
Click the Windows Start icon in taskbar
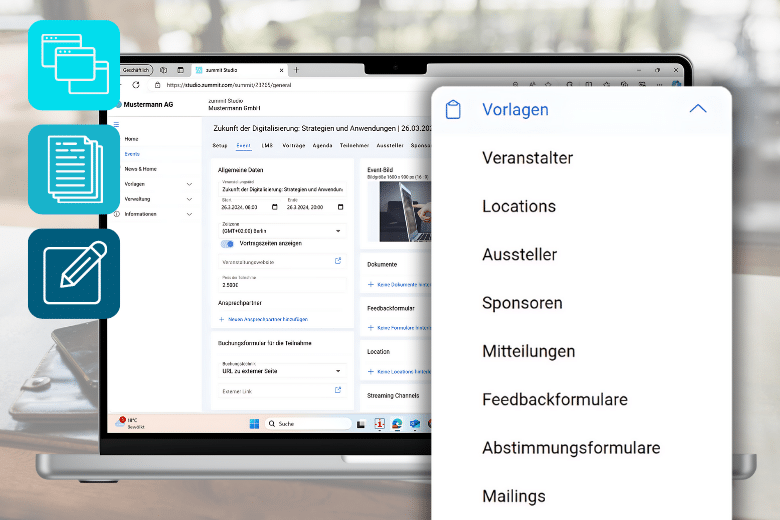click(253, 423)
